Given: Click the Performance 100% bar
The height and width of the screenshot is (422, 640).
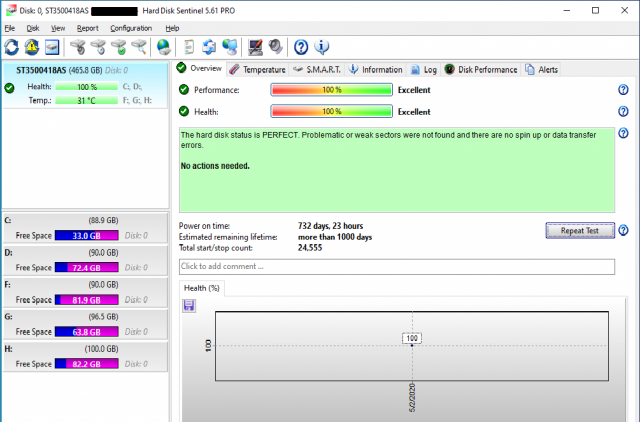Looking at the screenshot, I should point(331,90).
